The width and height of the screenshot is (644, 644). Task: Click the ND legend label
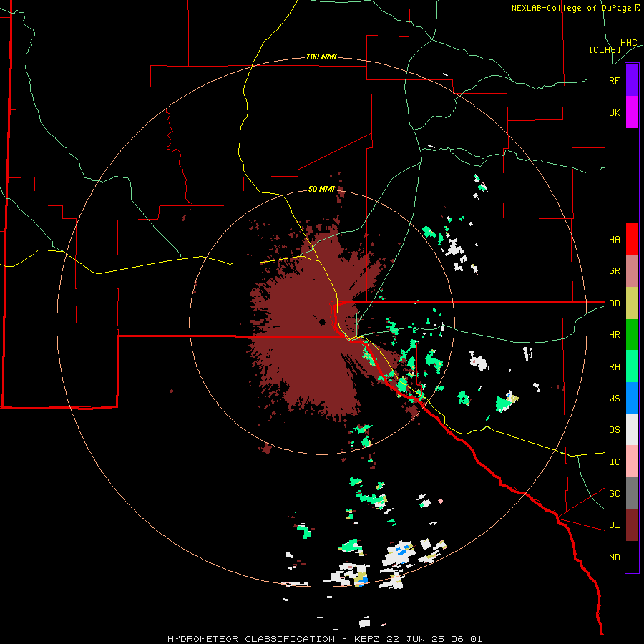(x=615, y=557)
